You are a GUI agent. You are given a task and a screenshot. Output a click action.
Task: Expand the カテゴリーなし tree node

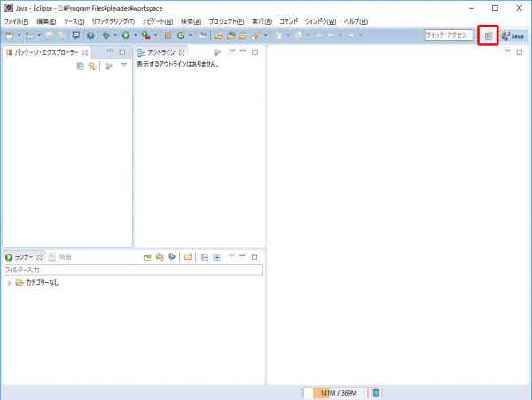click(x=9, y=283)
